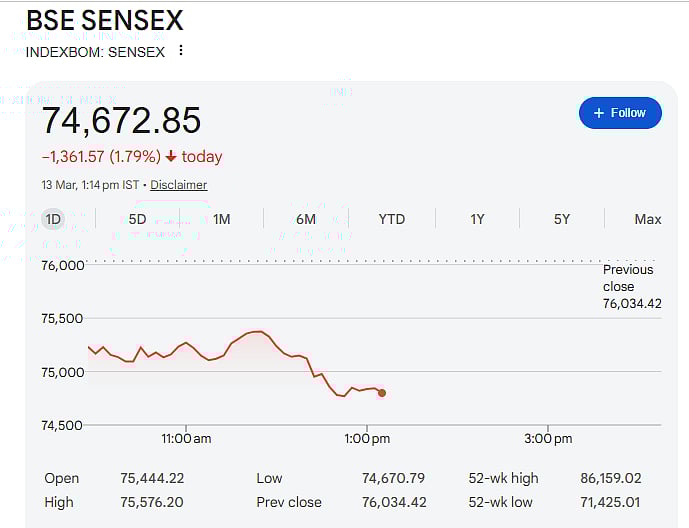Image resolution: width=689 pixels, height=528 pixels.
Task: Show the 1Y chart range
Action: pos(477,219)
